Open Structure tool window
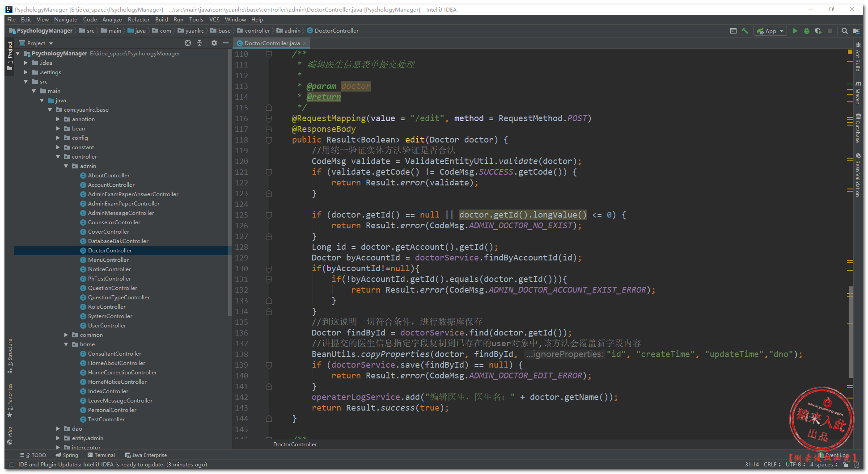 [x=10, y=356]
